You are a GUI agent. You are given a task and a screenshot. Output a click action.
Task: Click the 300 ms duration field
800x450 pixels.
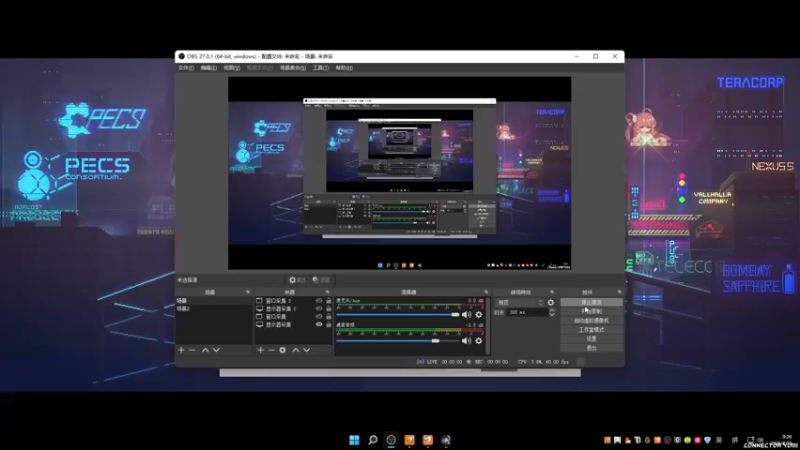pyautogui.click(x=527, y=312)
